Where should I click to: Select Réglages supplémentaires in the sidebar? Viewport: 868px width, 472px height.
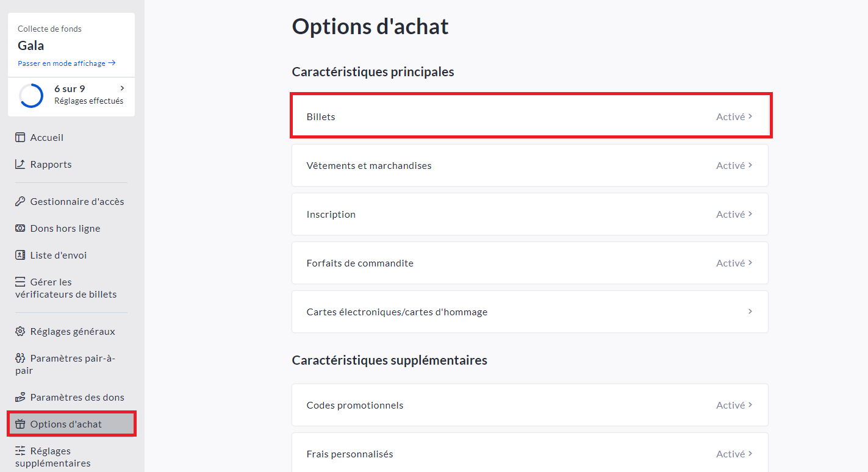(60, 457)
